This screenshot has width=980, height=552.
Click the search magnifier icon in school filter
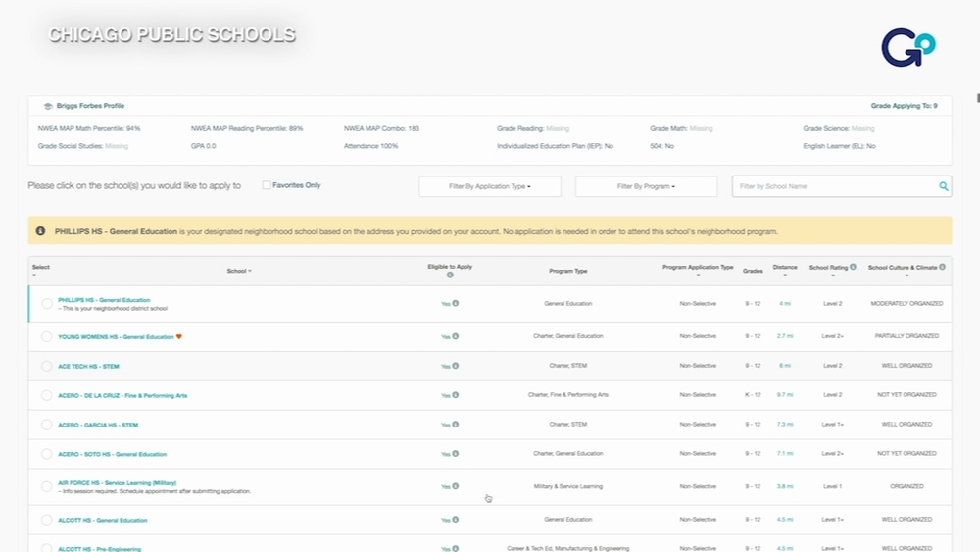(x=943, y=186)
